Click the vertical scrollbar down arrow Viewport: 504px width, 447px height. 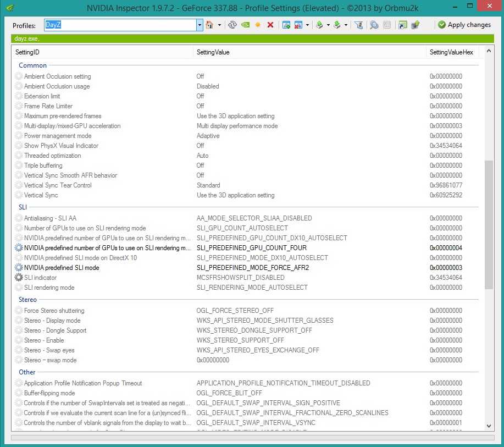[x=489, y=426]
